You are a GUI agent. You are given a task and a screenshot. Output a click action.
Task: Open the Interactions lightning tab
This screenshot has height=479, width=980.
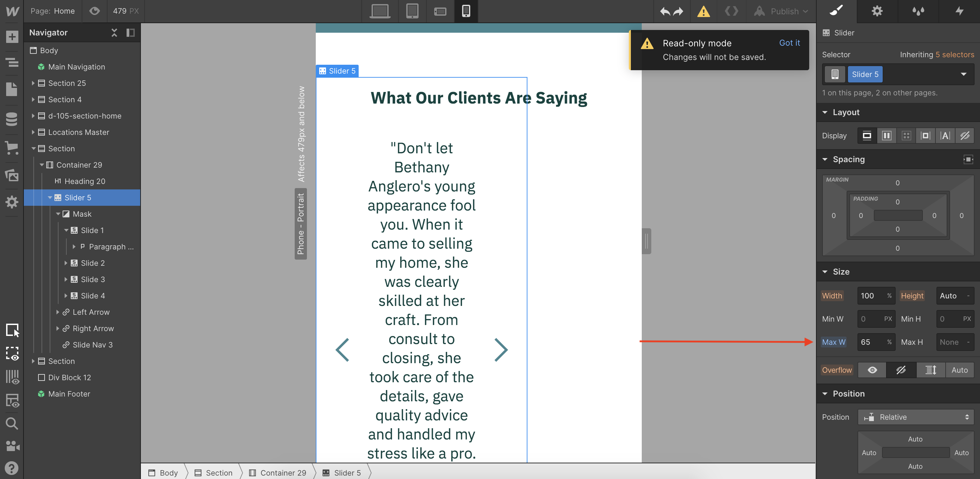tap(959, 11)
